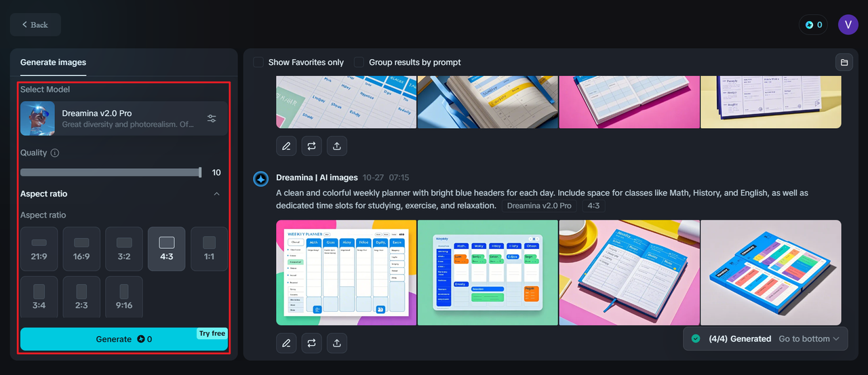Screen dimensions: 868x375
Task: Edit prompt for the weekly planner set
Action: coord(286,343)
